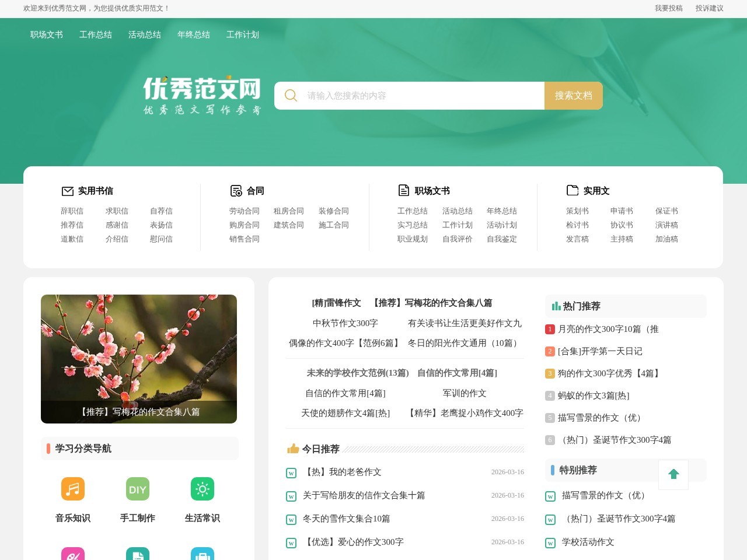
Task: Click the contract icon beside 合同
Action: (236, 190)
